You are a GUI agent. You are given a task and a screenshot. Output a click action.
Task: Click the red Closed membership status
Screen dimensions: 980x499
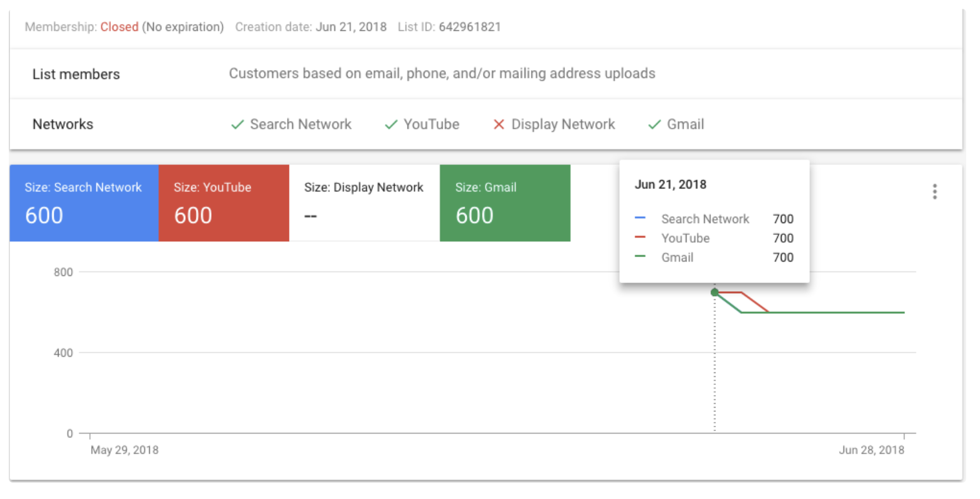coord(119,27)
